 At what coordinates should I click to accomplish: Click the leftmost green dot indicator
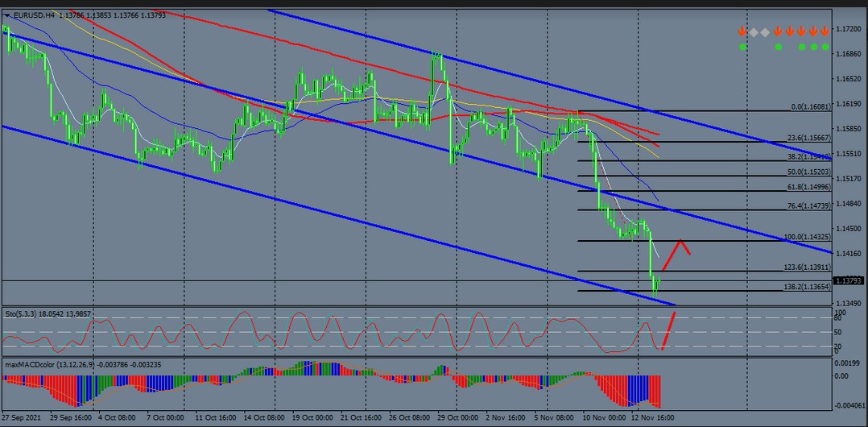742,48
